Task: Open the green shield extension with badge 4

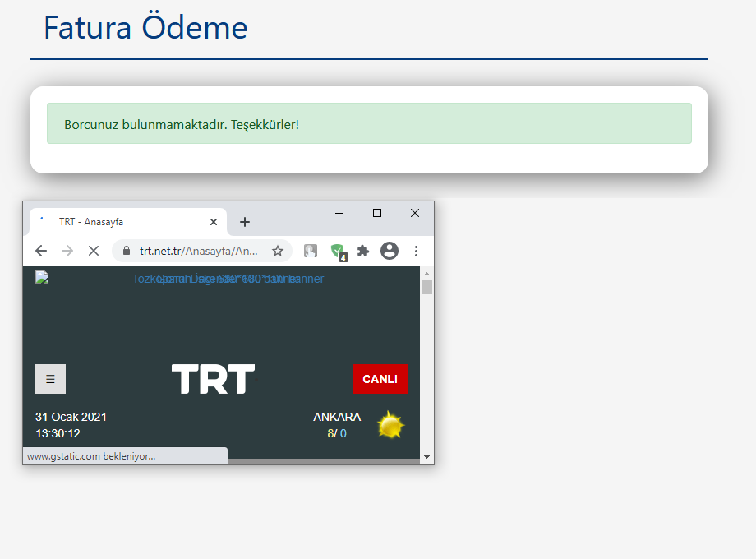Action: tap(339, 252)
